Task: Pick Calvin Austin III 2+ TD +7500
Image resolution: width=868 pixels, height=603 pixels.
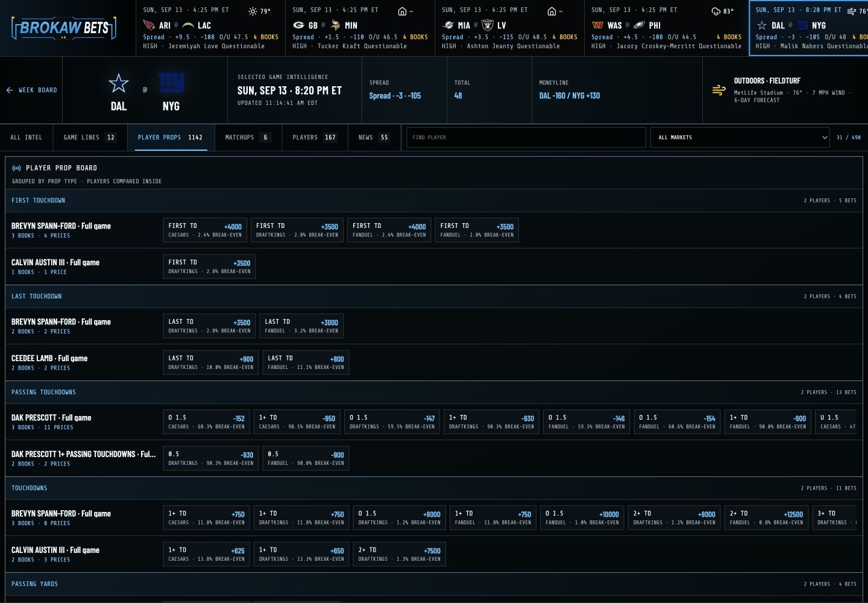Action: (x=400, y=554)
